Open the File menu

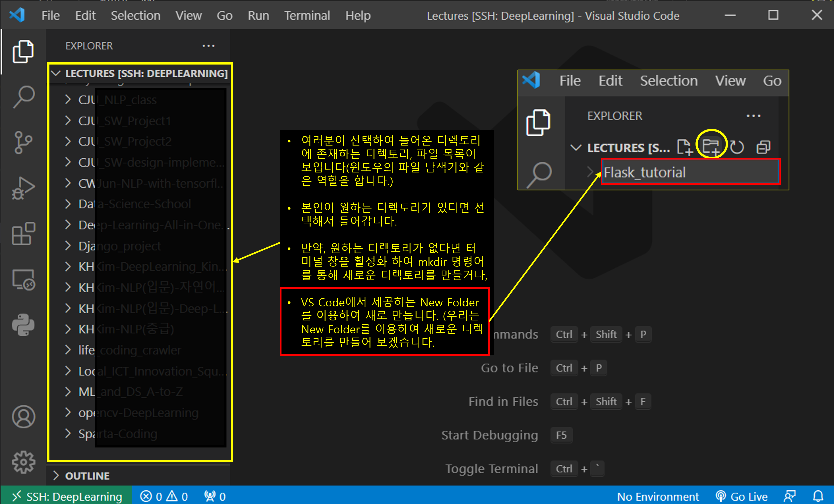[x=50, y=16]
